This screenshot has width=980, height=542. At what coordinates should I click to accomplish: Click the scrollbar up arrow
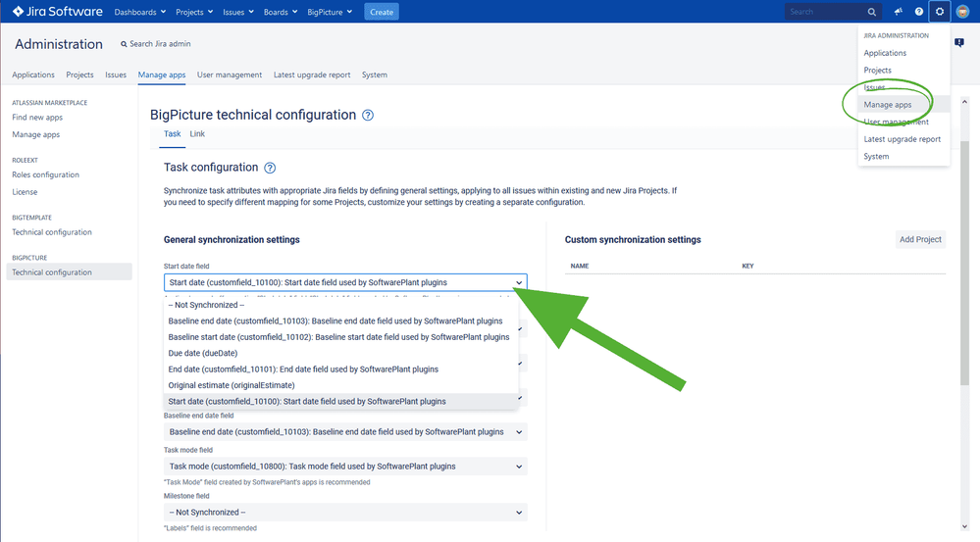point(964,101)
